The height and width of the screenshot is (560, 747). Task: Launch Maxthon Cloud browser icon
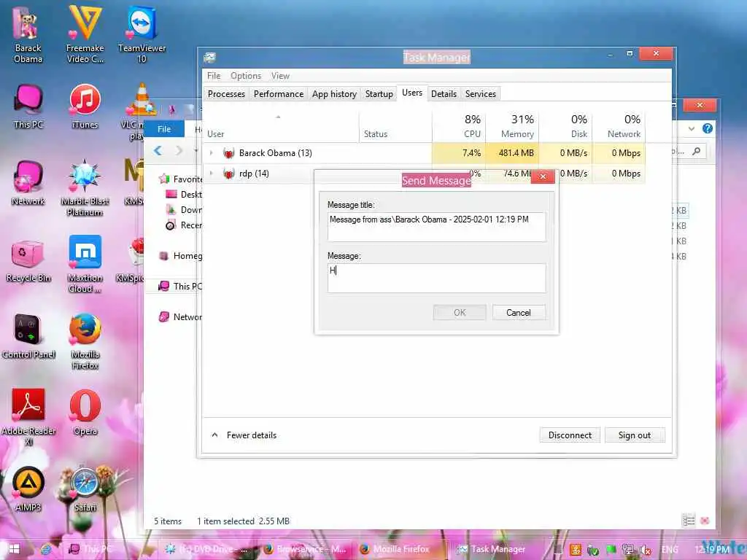pyautogui.click(x=85, y=264)
